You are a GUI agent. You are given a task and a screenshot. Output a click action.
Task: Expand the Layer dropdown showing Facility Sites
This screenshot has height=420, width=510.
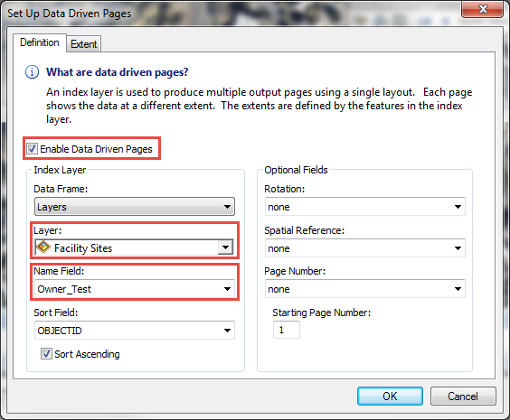click(x=225, y=247)
